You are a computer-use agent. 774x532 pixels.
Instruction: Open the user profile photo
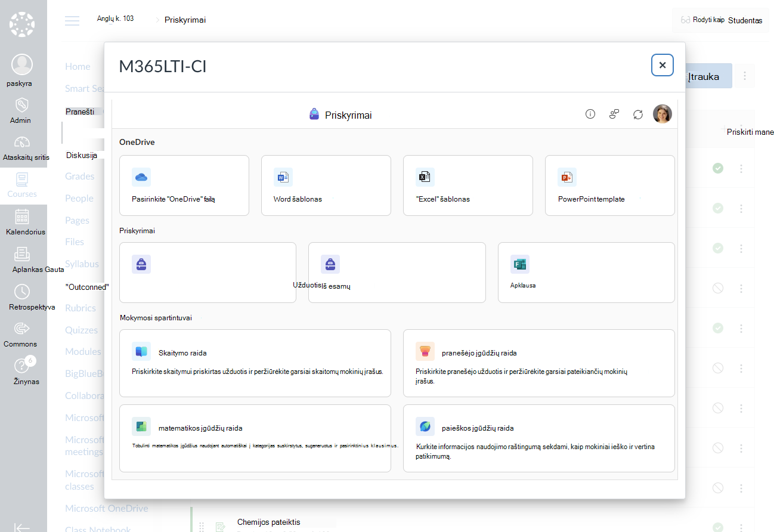(x=662, y=114)
